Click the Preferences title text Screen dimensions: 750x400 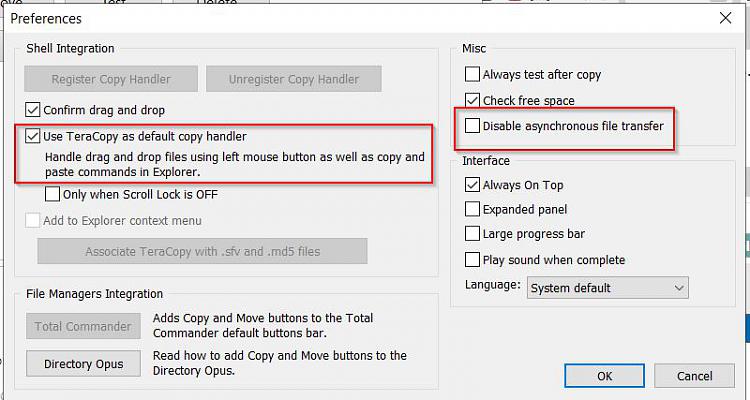click(x=46, y=19)
